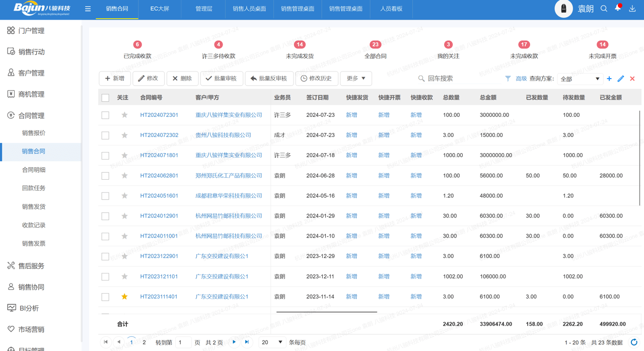Click the plus icon to add a query plan
This screenshot has width=644, height=351.
click(610, 79)
